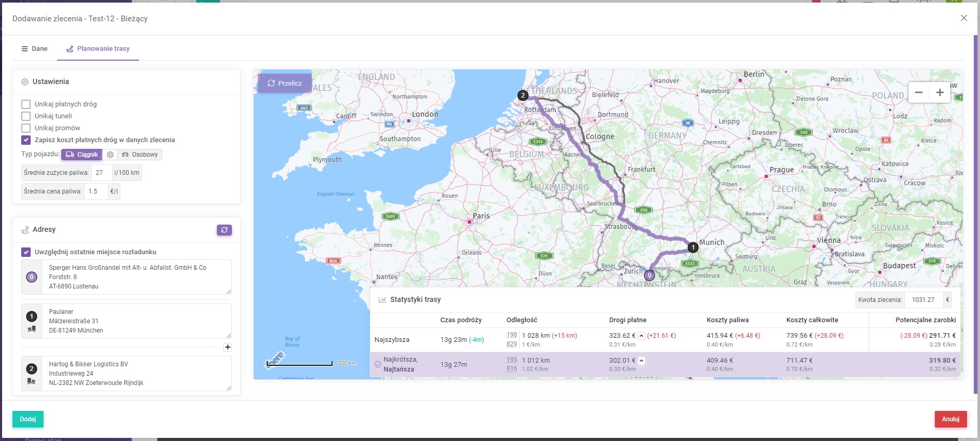Viewport: 980px width, 441px height.
Task: Select Ciągnik vehicle type
Action: point(81,155)
